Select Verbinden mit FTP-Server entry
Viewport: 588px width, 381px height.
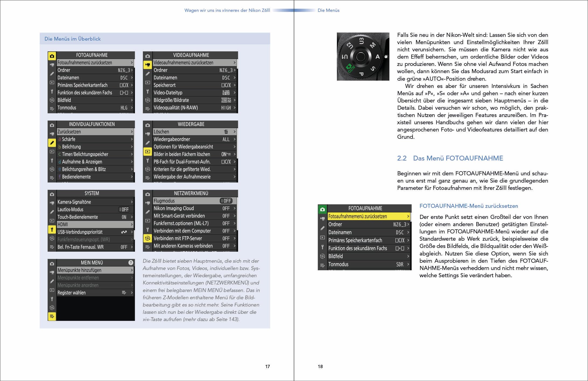(x=195, y=238)
